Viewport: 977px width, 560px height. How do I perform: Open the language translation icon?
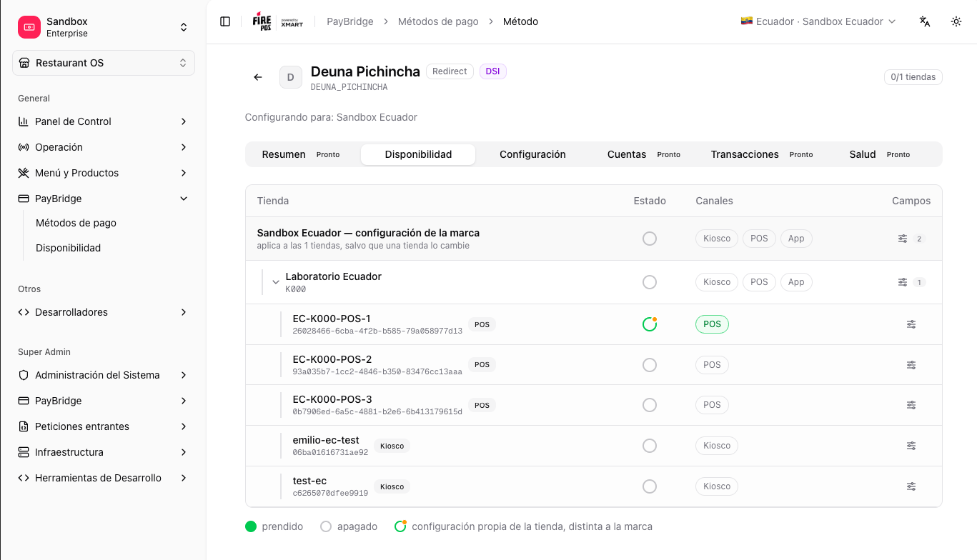coord(925,21)
